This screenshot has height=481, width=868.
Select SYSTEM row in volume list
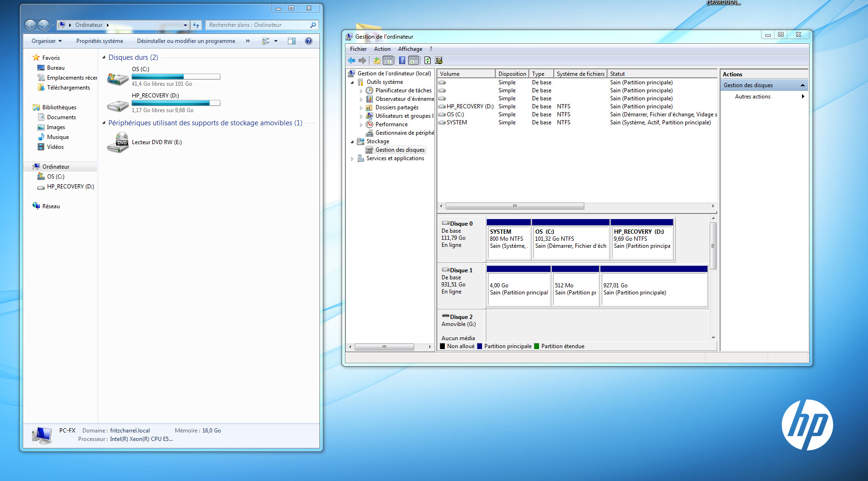click(577, 122)
